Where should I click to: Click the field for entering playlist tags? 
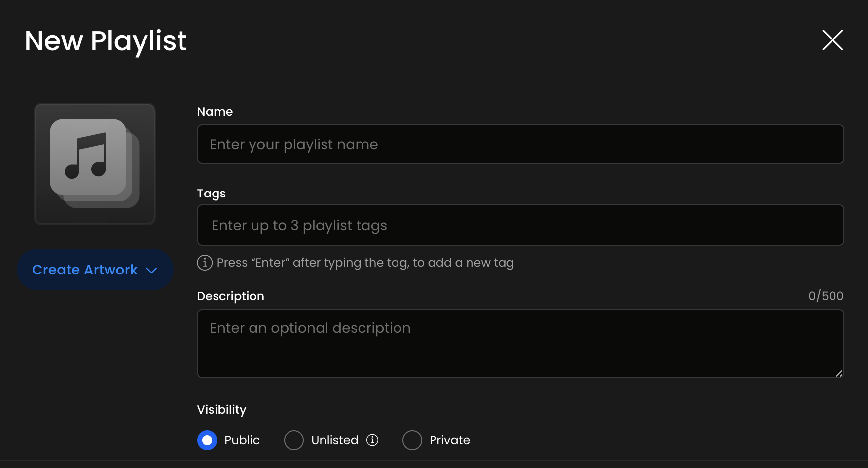click(520, 225)
